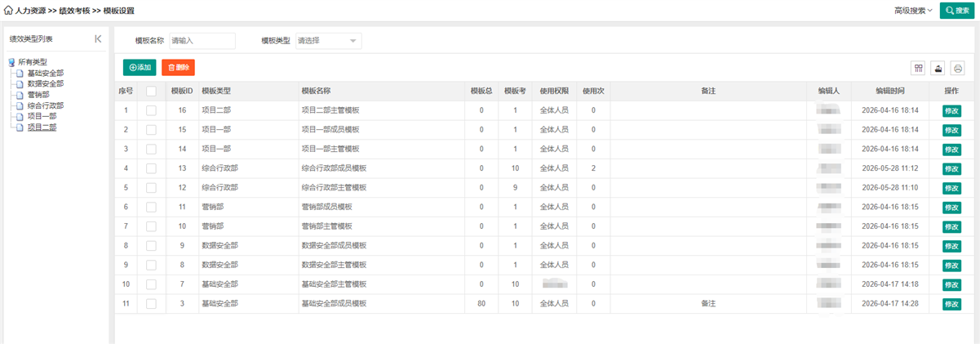
Task: Click the 所有类型 root tree icon
Action: [x=11, y=62]
